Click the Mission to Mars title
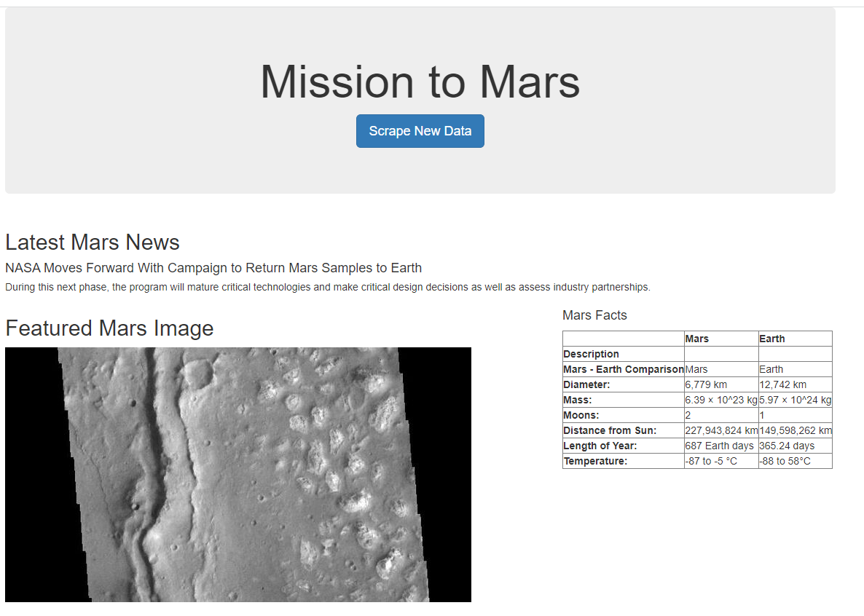 tap(420, 82)
